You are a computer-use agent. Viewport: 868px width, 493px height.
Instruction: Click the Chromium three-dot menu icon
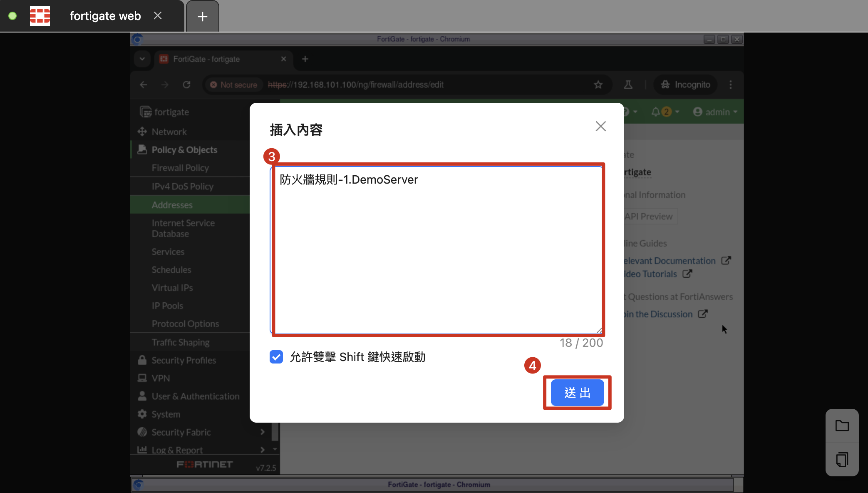pyautogui.click(x=731, y=85)
